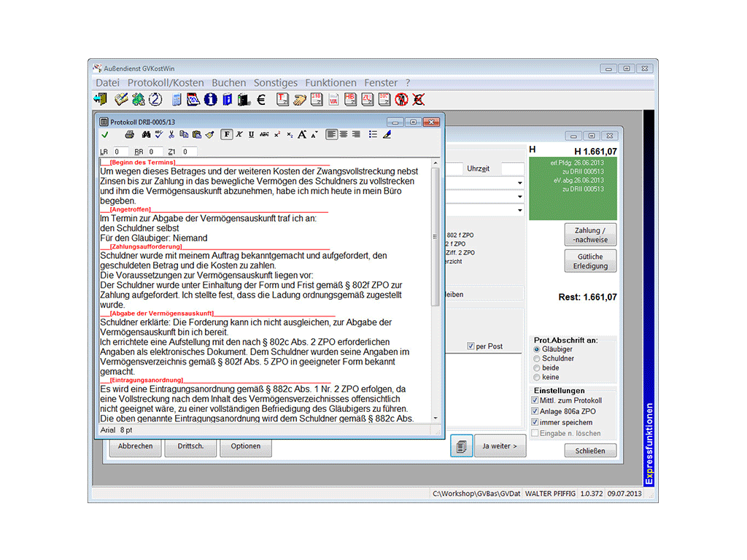Click the Euro symbol icon in the main toolbar
Viewport: 747px width, 560px height.
260,99
